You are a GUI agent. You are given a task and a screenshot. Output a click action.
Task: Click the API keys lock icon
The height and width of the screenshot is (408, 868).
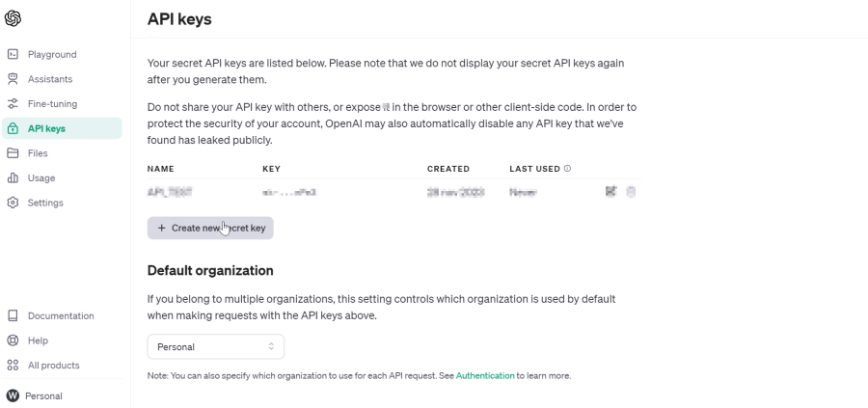point(13,128)
